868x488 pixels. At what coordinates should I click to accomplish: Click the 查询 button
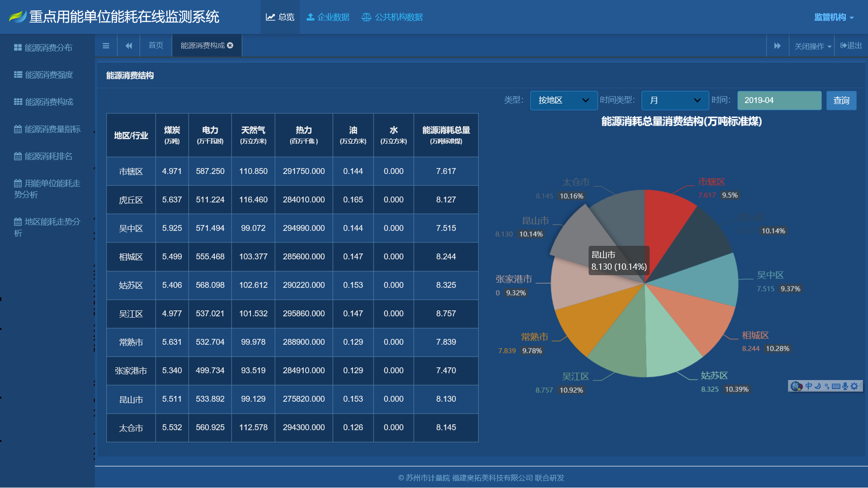coord(841,100)
